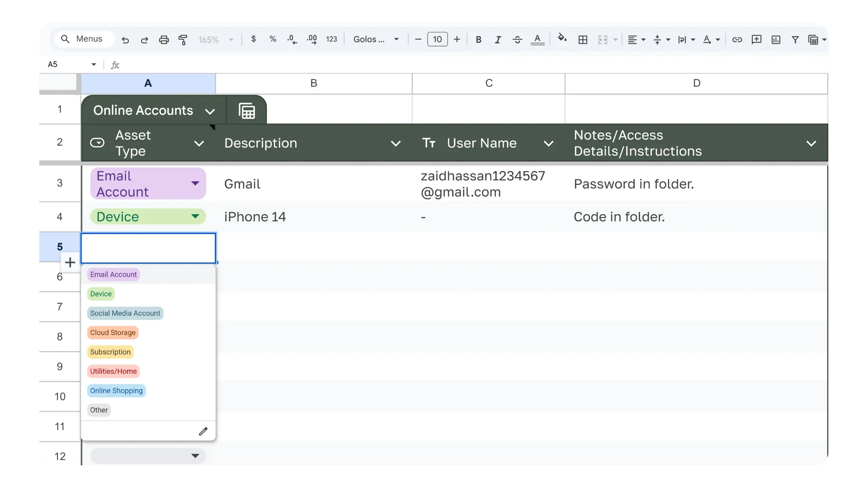Add a comment with comment icon
868x488 pixels.
[756, 40]
